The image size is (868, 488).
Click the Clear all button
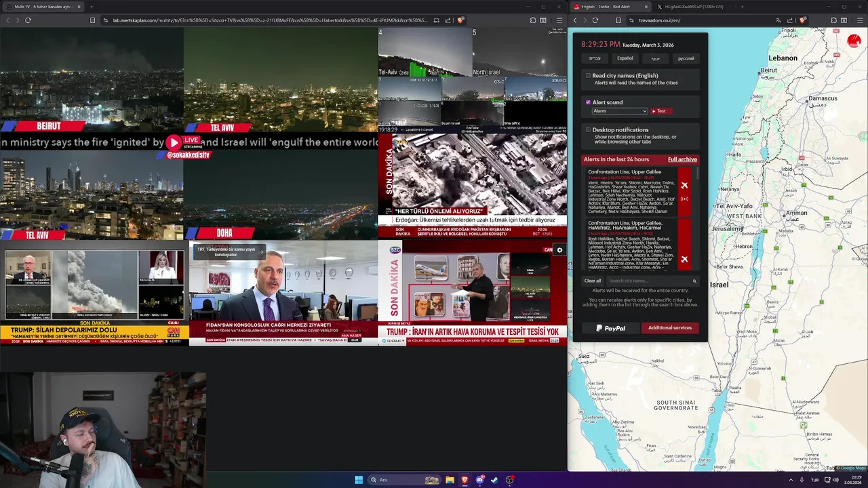click(x=593, y=281)
